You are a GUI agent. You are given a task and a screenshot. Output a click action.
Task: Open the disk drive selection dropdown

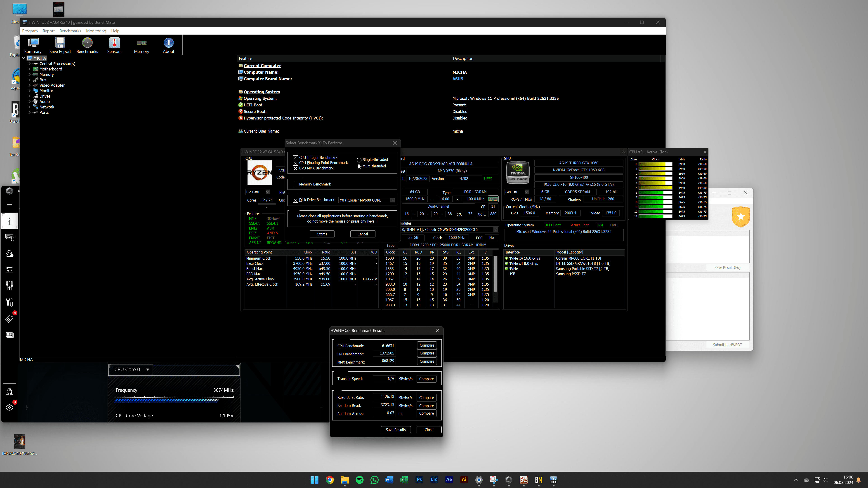click(392, 200)
